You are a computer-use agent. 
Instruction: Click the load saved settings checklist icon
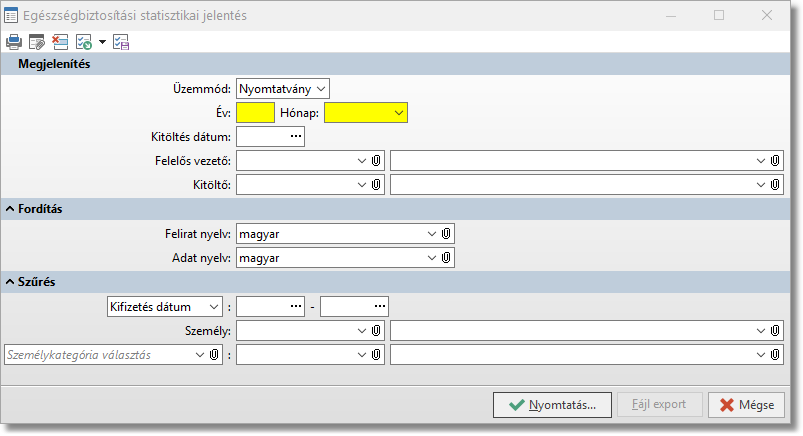pos(83,42)
